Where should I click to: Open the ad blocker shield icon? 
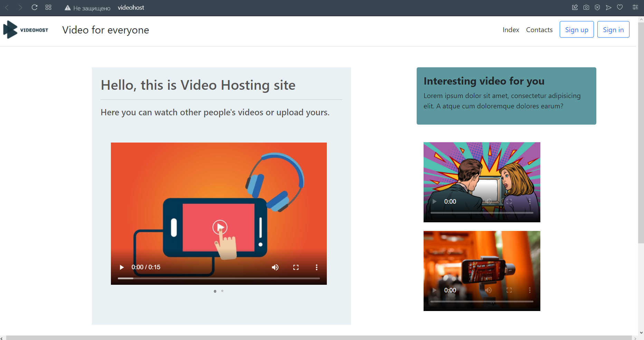tap(597, 7)
